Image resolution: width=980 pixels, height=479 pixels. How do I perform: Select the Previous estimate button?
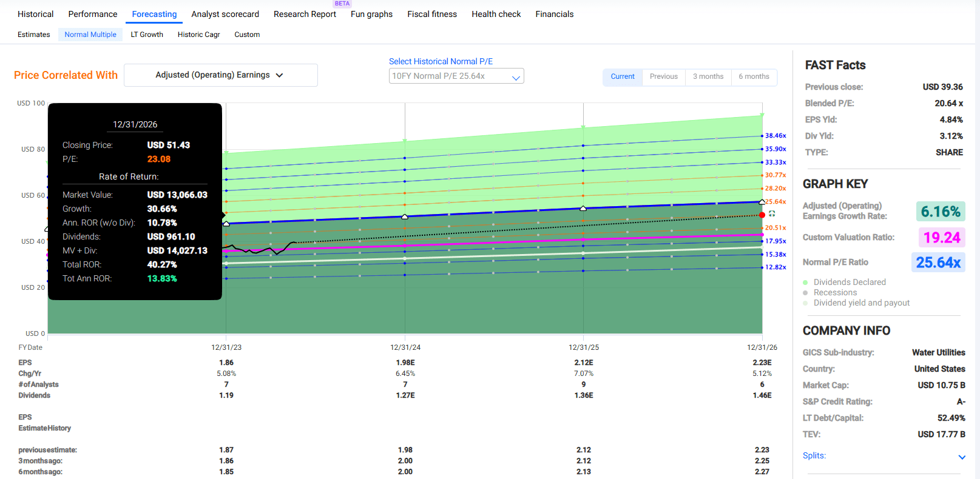tap(663, 76)
